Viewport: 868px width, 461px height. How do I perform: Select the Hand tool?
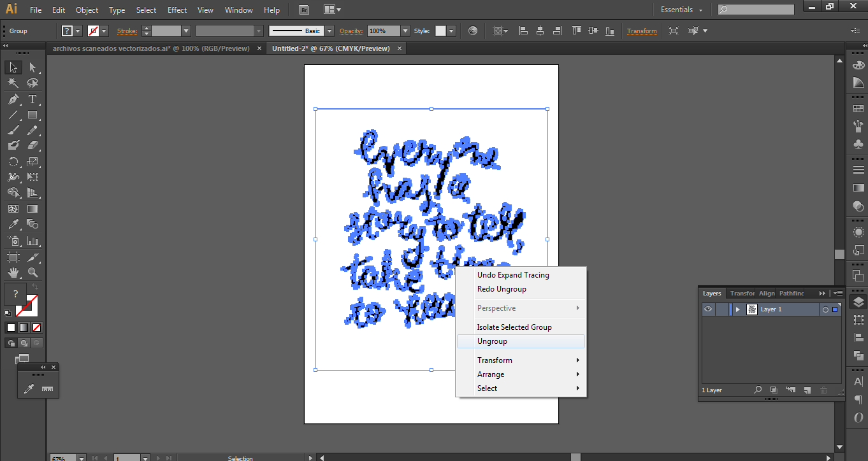tap(13, 273)
